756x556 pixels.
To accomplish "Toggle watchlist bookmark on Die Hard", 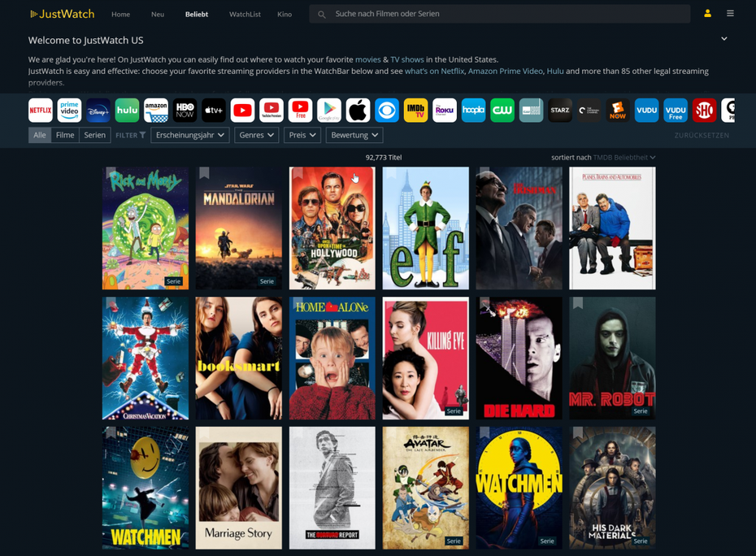I will pos(484,302).
